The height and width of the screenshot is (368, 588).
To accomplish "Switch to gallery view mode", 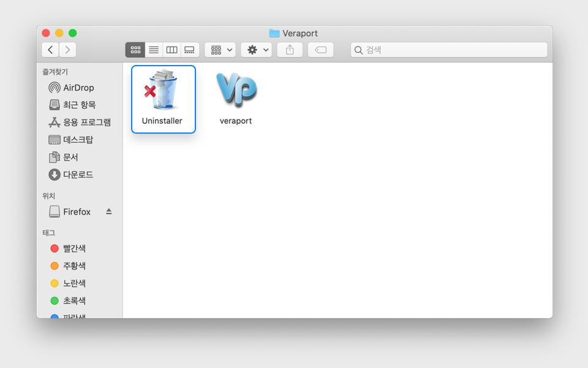I will point(189,50).
